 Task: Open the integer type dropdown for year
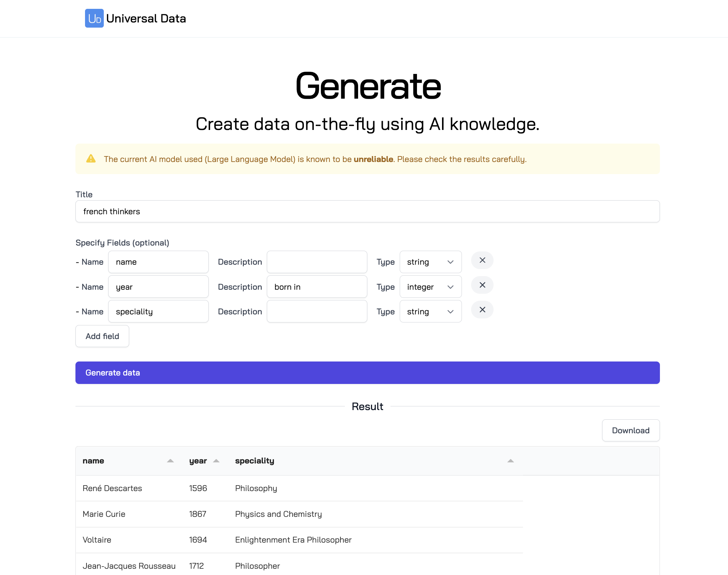coord(430,286)
